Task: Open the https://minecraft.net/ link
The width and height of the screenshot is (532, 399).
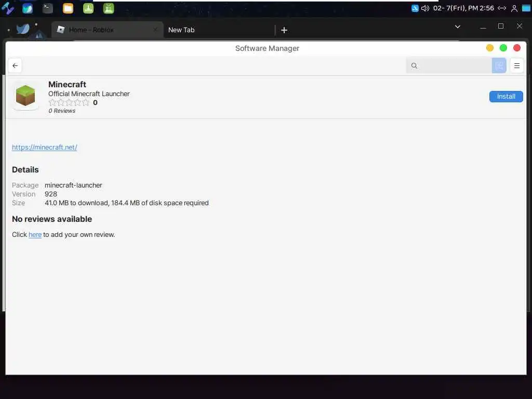Action: (45, 147)
